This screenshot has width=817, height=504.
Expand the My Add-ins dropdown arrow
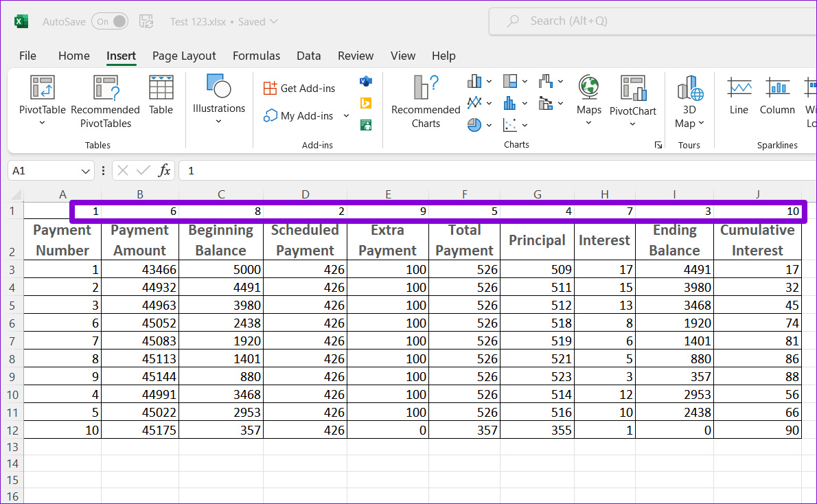pyautogui.click(x=346, y=116)
